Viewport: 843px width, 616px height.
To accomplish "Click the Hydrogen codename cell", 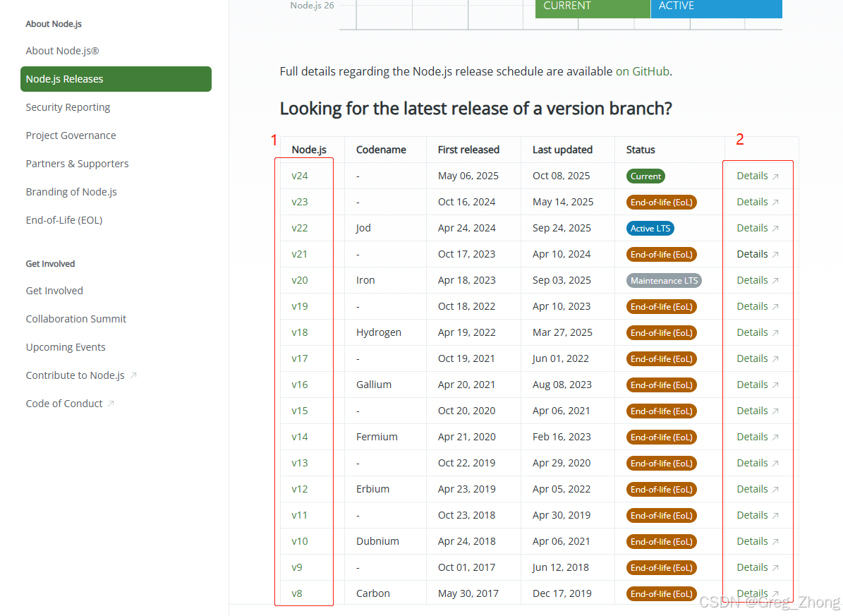I will [x=379, y=332].
